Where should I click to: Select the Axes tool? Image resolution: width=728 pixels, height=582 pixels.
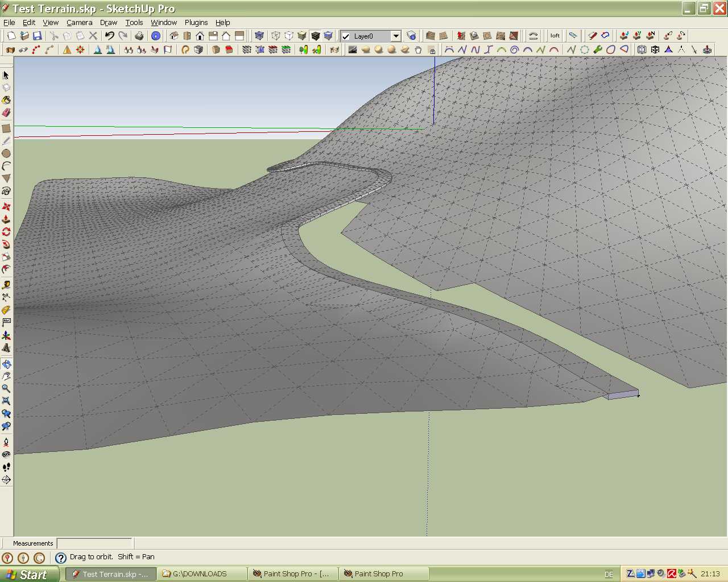(x=6, y=335)
